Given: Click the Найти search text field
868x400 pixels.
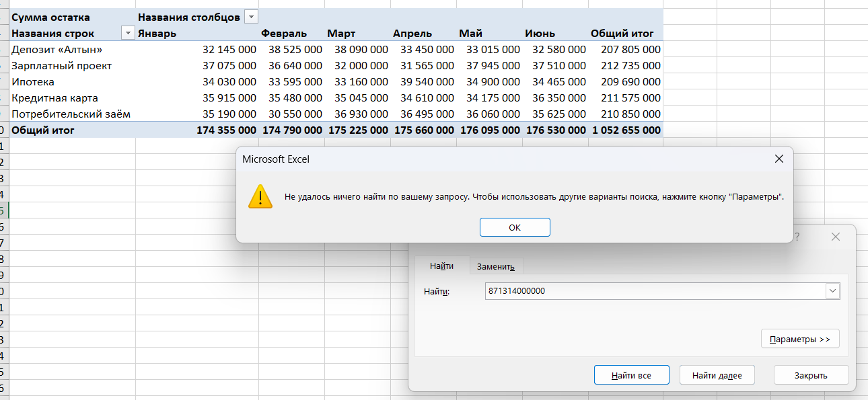Looking at the screenshot, I should click(x=655, y=291).
